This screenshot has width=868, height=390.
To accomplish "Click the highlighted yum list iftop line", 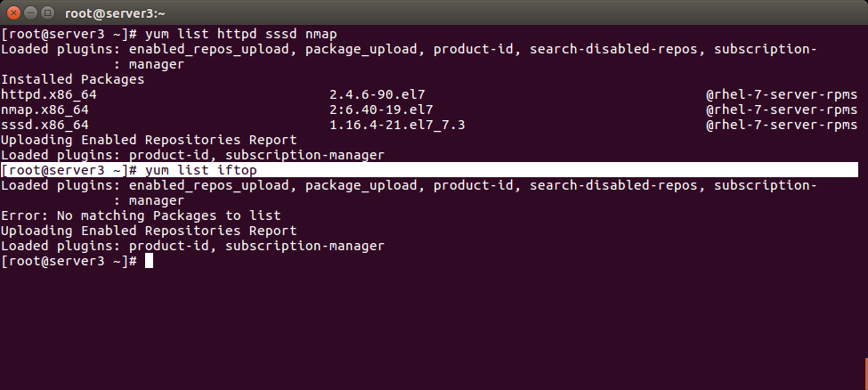I will tap(430, 170).
